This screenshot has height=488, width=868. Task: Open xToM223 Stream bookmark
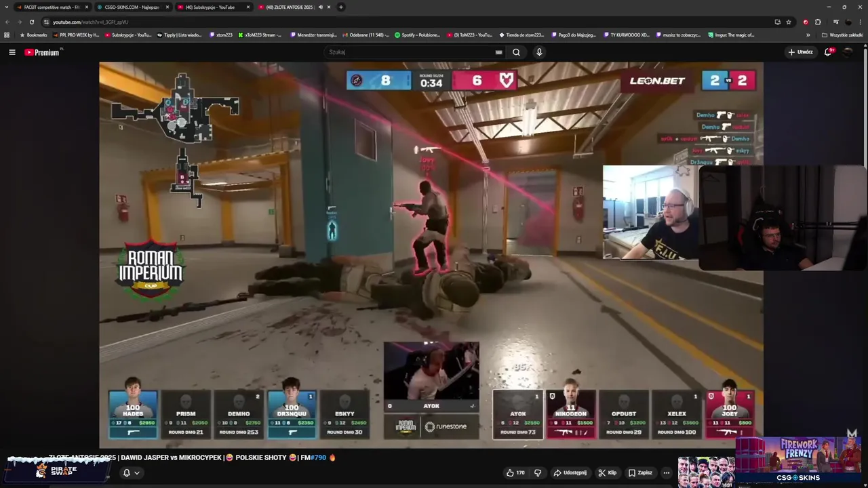(x=260, y=35)
